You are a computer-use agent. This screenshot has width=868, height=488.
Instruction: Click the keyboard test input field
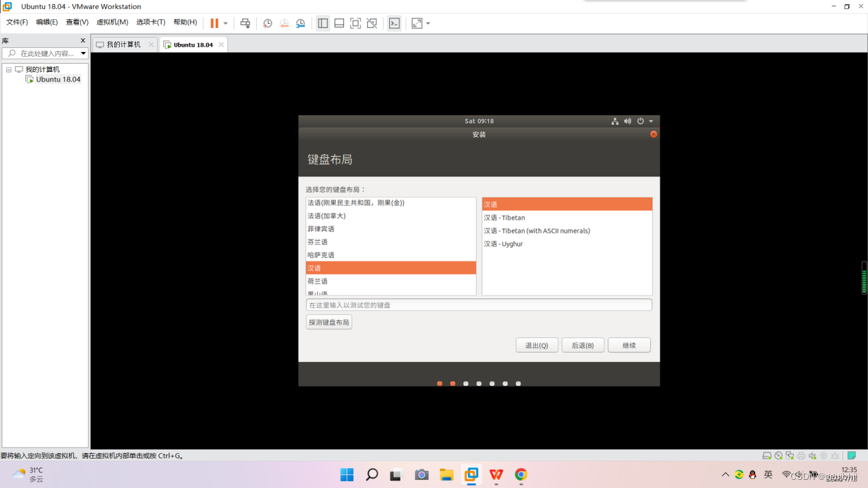tap(479, 305)
